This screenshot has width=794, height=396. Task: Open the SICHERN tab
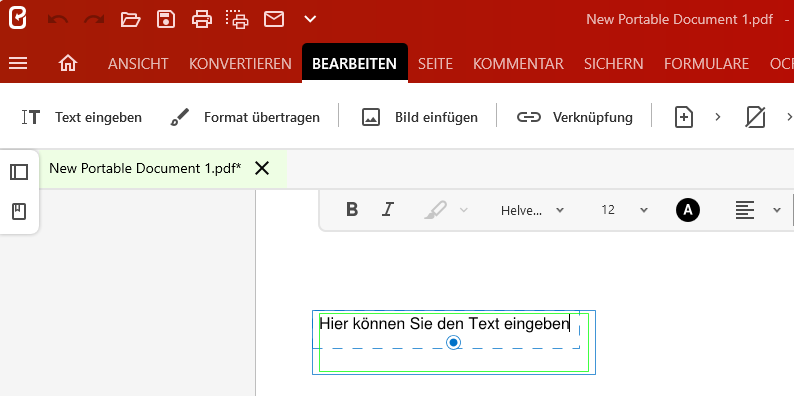[614, 64]
